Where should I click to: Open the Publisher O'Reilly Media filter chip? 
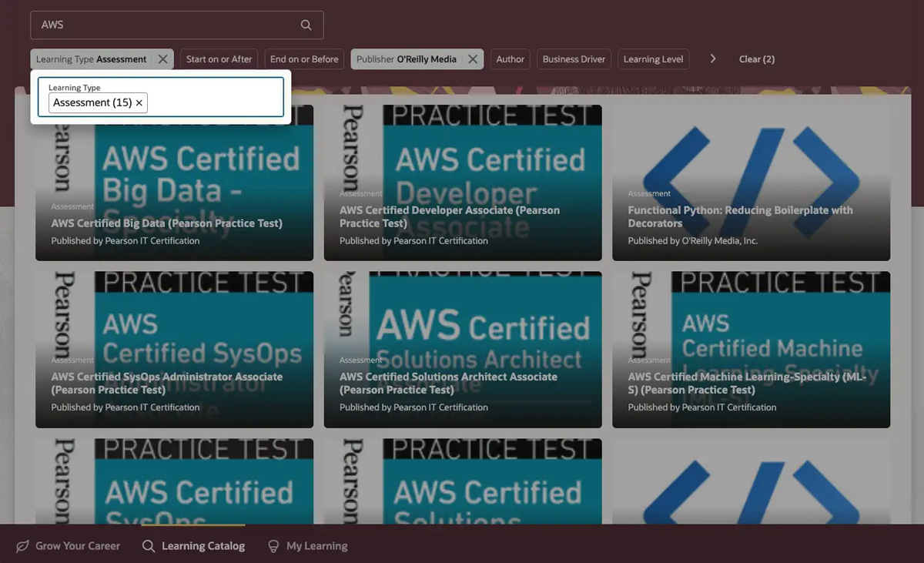pos(407,59)
